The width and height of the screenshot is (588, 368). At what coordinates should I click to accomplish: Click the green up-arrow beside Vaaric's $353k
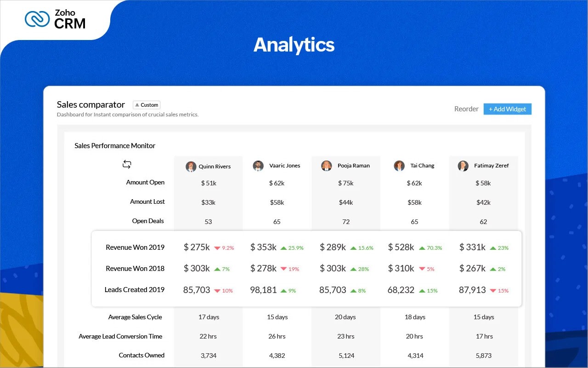283,247
